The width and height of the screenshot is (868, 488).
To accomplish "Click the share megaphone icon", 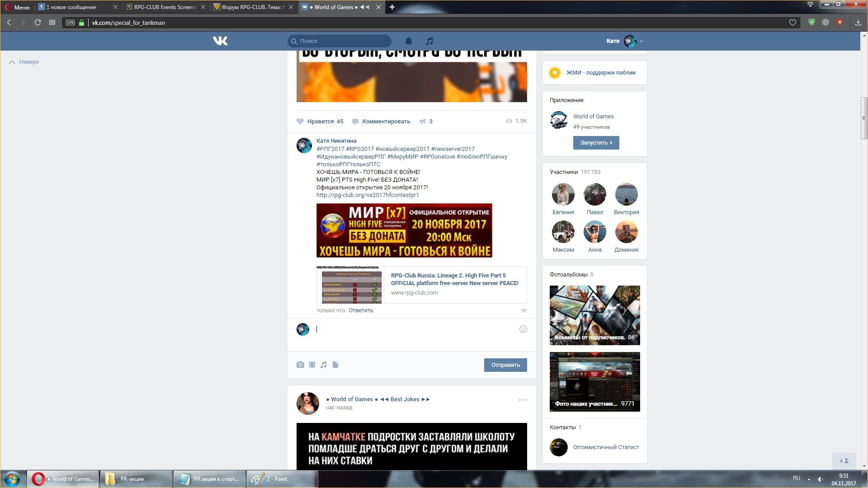I will (422, 122).
